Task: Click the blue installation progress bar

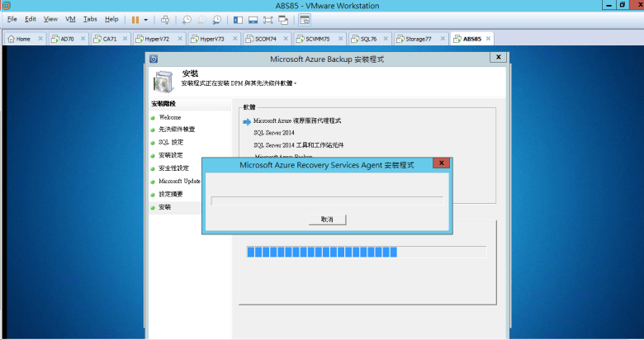Action: tap(323, 252)
